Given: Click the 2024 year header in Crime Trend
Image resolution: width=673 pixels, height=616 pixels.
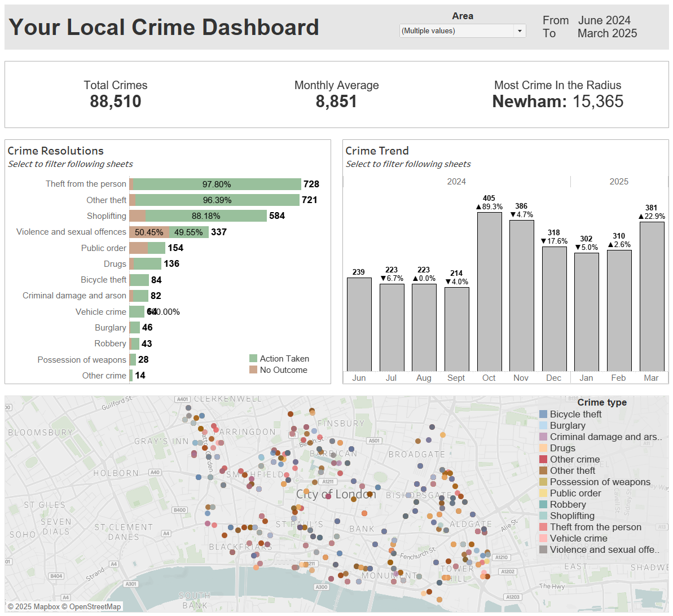Looking at the screenshot, I should 456,182.
